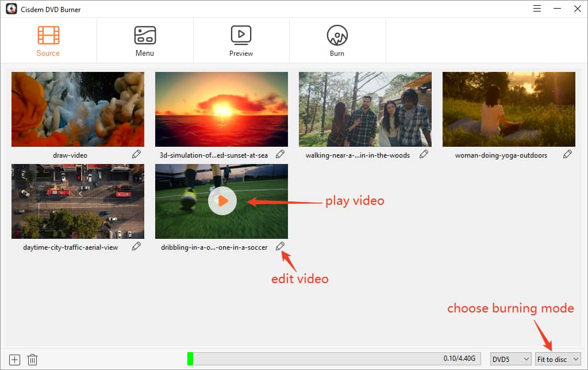This screenshot has width=588, height=370.
Task: Click the add video plus icon
Action: coord(14,360)
